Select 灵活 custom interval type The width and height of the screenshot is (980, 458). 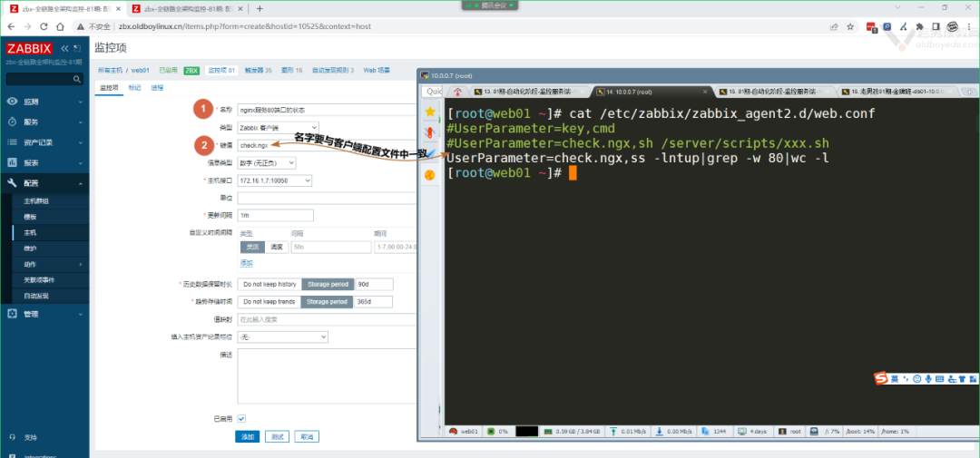pos(252,247)
